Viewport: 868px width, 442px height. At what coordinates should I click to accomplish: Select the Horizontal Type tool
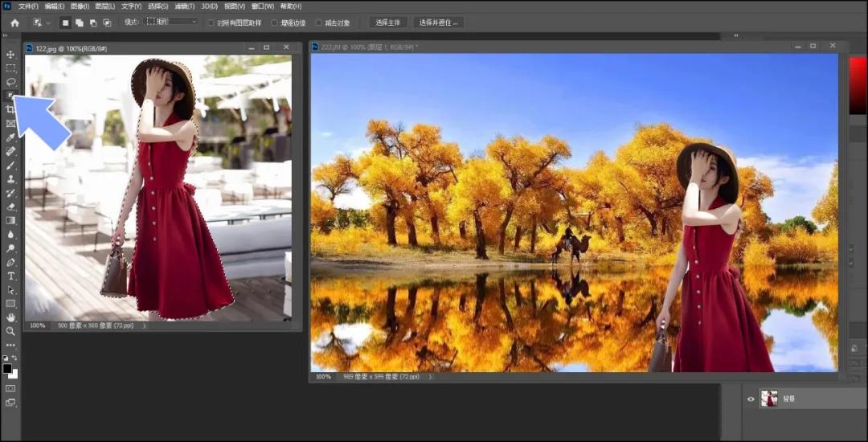[x=10, y=276]
